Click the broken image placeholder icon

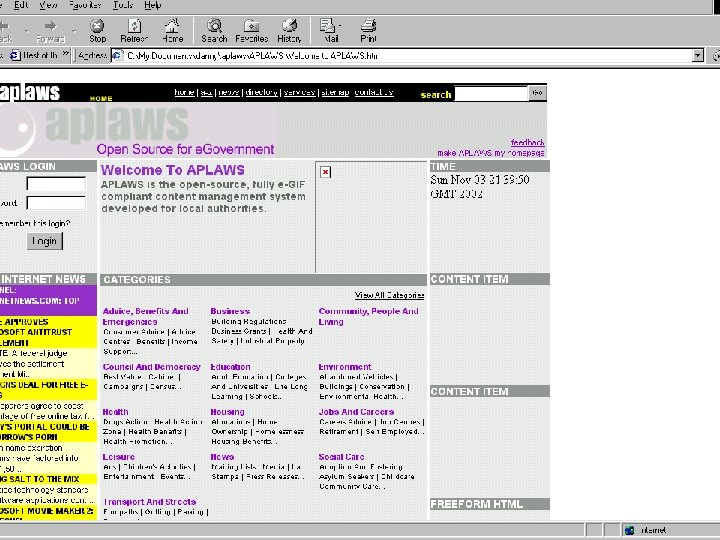point(326,172)
